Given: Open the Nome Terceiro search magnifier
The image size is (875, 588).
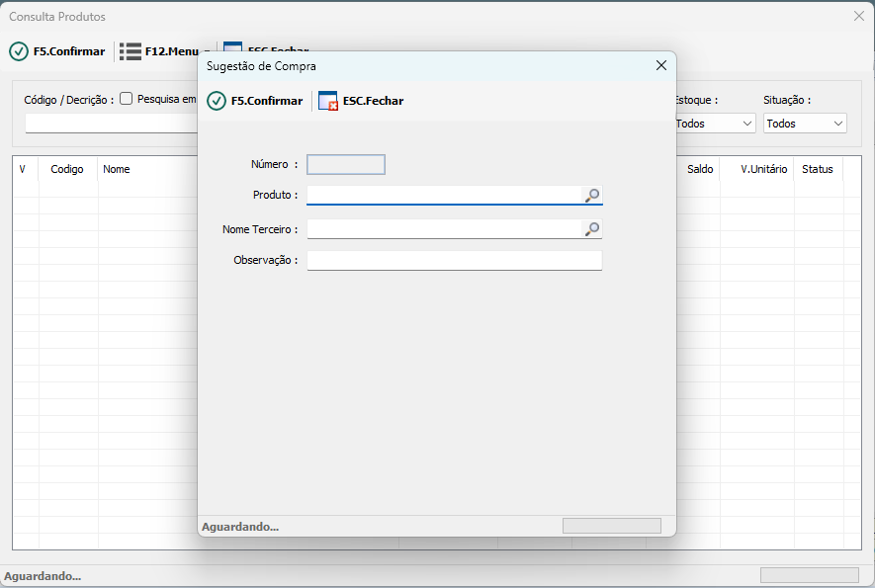Looking at the screenshot, I should pyautogui.click(x=592, y=229).
